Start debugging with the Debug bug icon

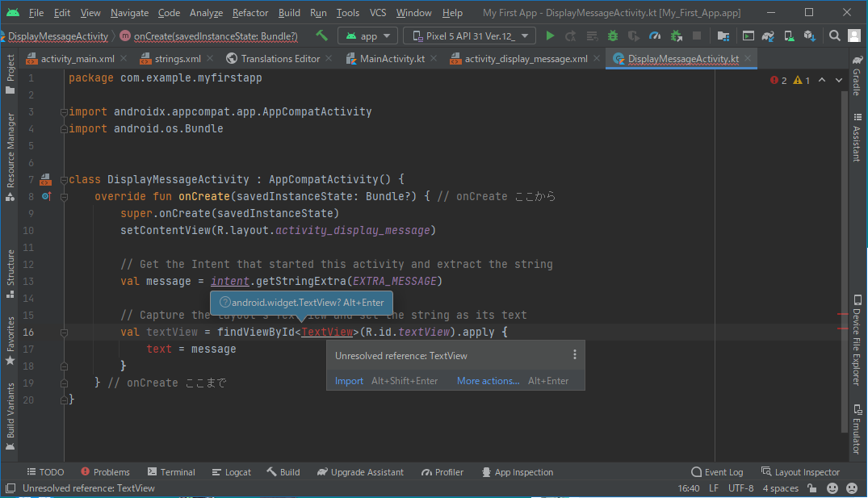tap(613, 36)
